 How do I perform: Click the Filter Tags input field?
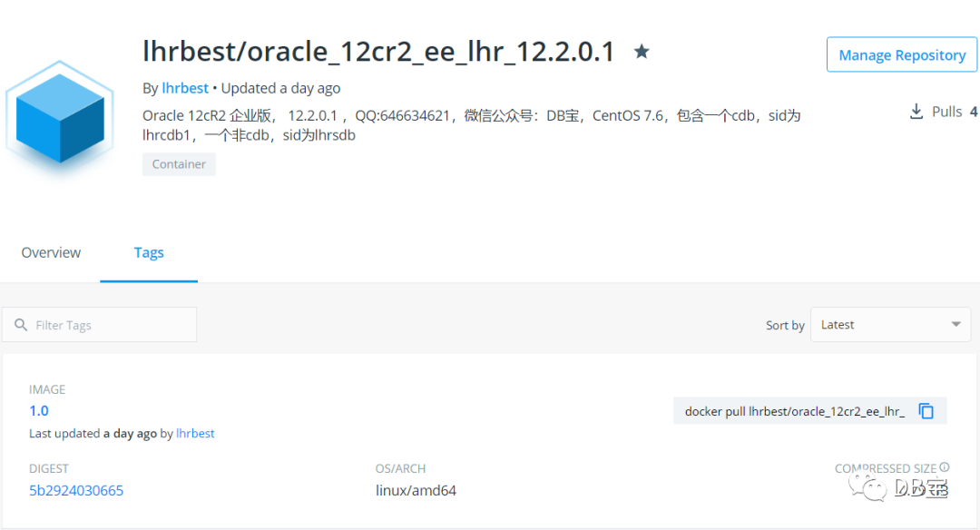click(x=100, y=324)
